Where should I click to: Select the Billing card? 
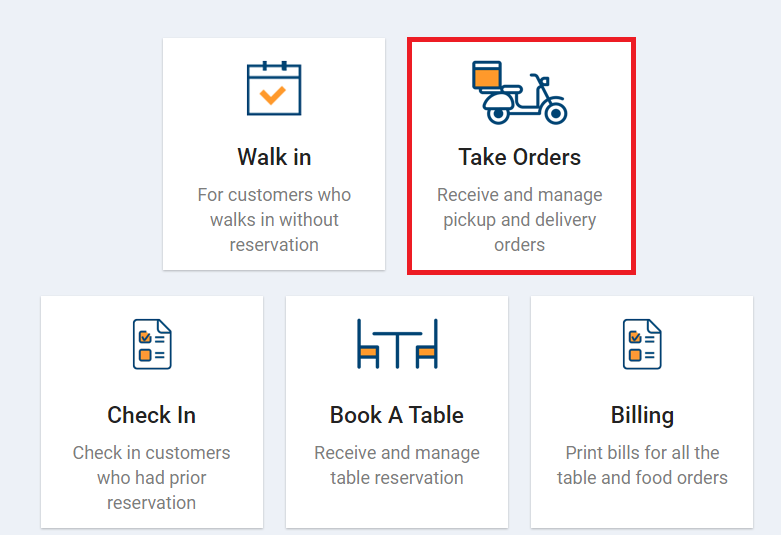642,412
